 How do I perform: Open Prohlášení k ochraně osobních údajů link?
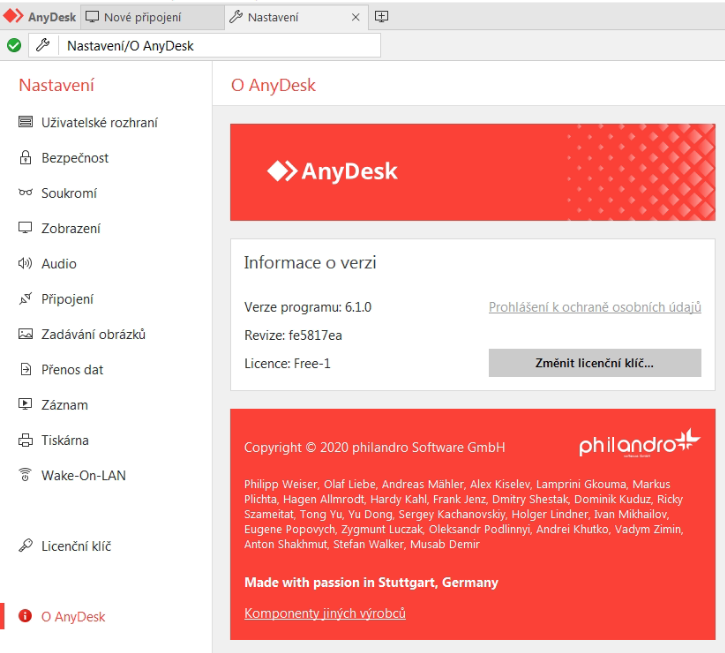tap(595, 307)
